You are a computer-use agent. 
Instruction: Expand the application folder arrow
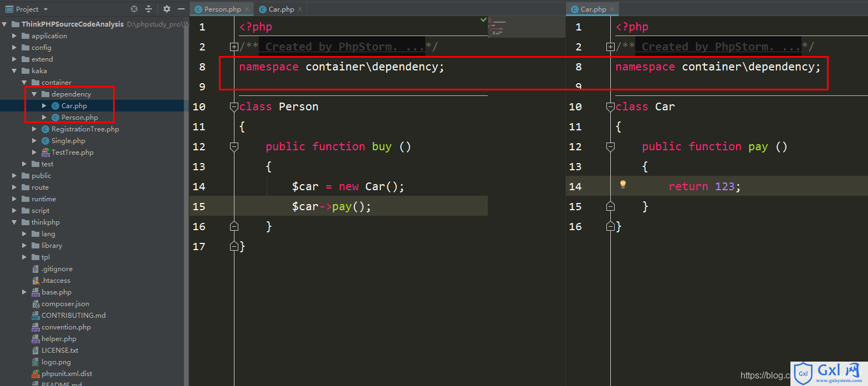pyautogui.click(x=15, y=36)
